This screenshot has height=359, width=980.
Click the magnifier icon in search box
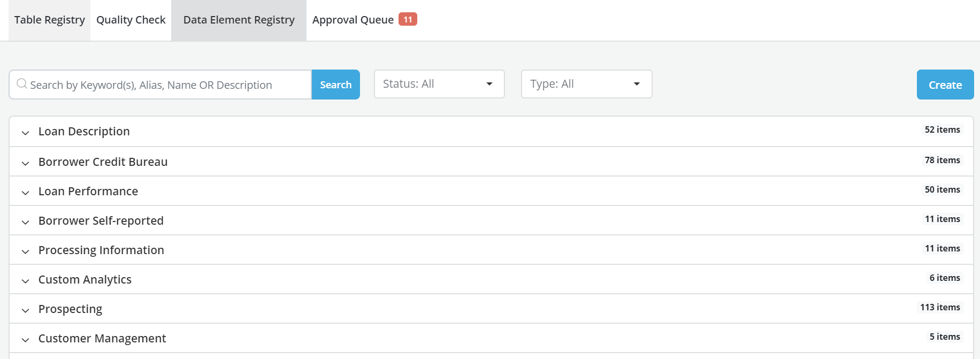(x=22, y=84)
